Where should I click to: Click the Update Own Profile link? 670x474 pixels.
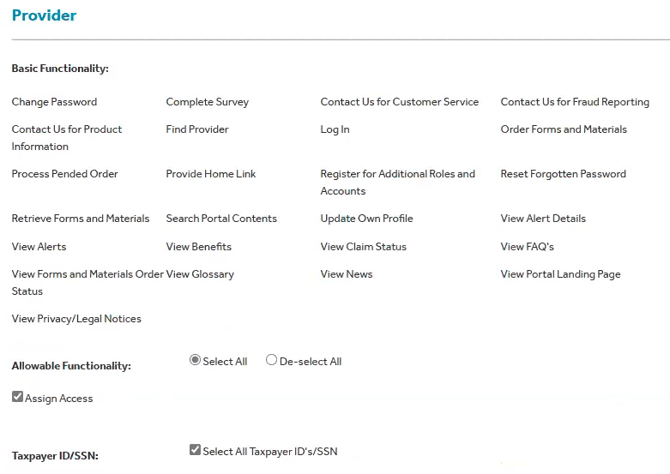[x=366, y=218]
